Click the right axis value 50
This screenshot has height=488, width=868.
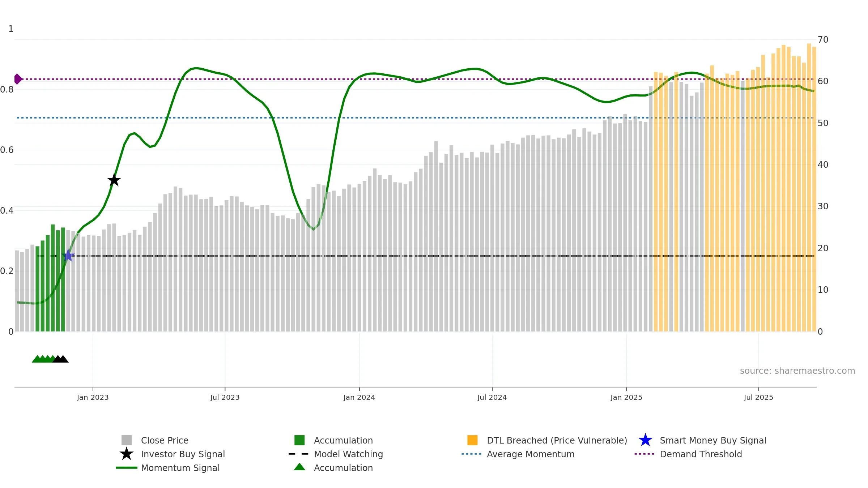(823, 123)
